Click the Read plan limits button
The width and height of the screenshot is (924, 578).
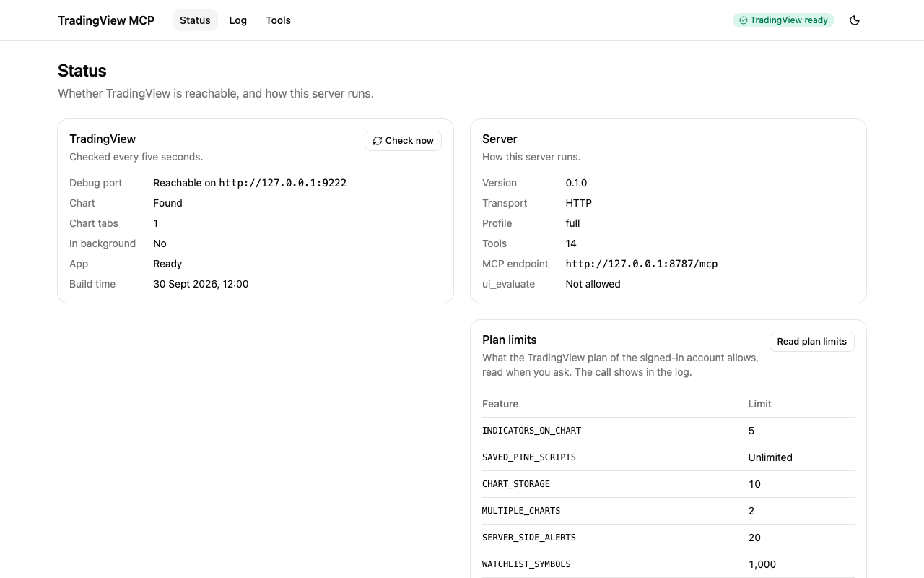811,342
